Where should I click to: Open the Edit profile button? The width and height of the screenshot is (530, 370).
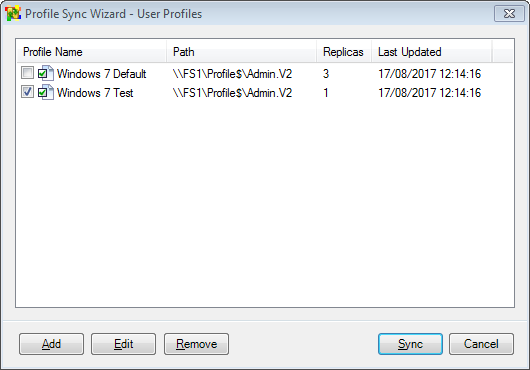(x=123, y=344)
